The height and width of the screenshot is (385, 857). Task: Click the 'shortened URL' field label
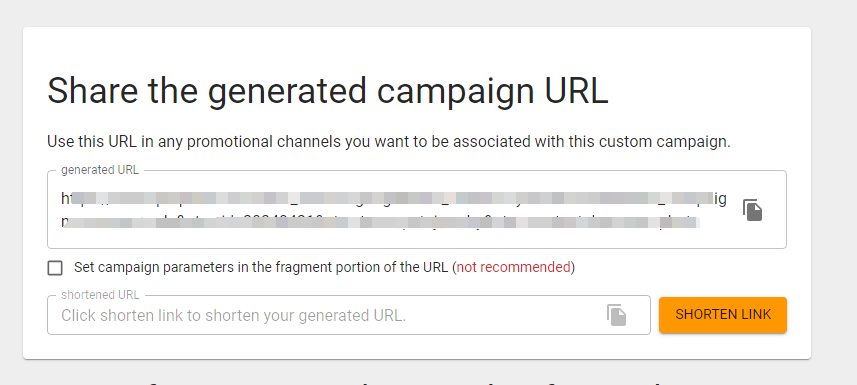click(101, 295)
